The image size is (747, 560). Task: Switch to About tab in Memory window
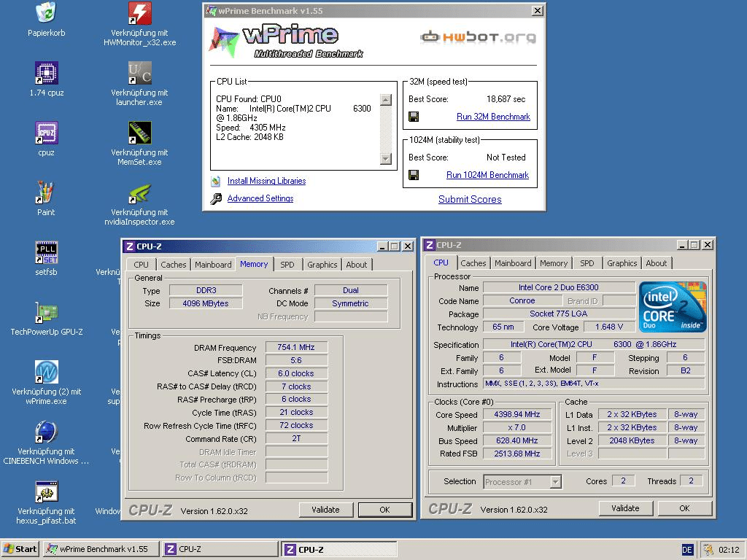(356, 265)
